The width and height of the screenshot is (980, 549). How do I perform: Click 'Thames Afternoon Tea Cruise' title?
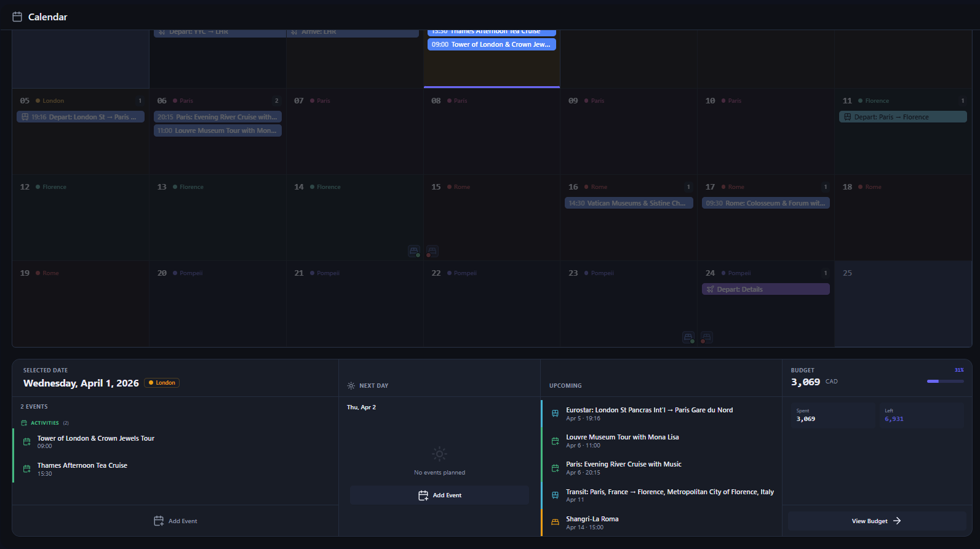(x=82, y=465)
